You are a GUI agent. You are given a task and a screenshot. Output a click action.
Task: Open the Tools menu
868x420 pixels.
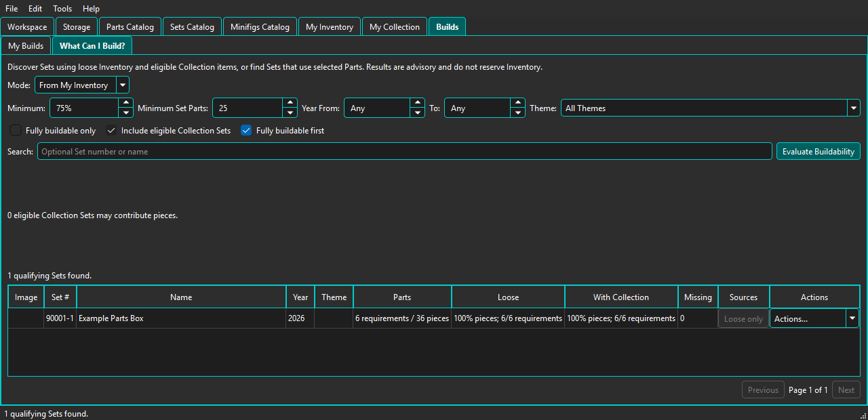click(x=62, y=9)
